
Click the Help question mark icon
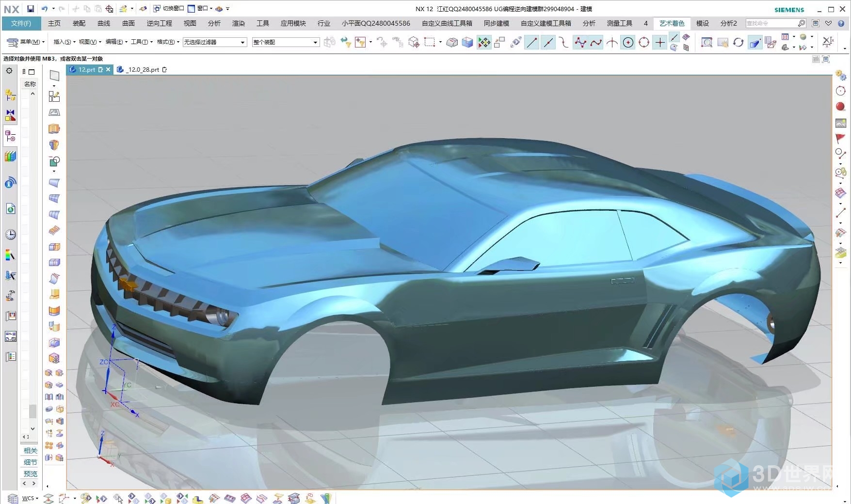click(x=841, y=23)
